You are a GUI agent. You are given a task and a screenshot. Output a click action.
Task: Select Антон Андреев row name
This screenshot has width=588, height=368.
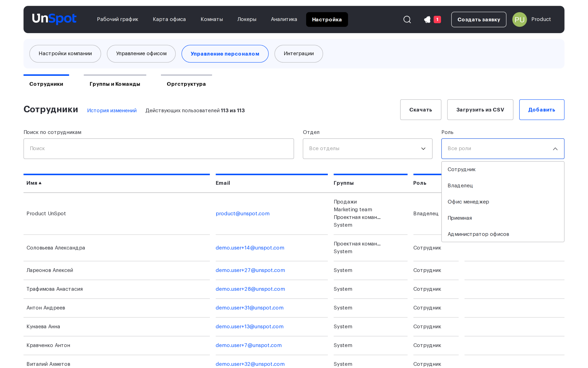click(46, 308)
